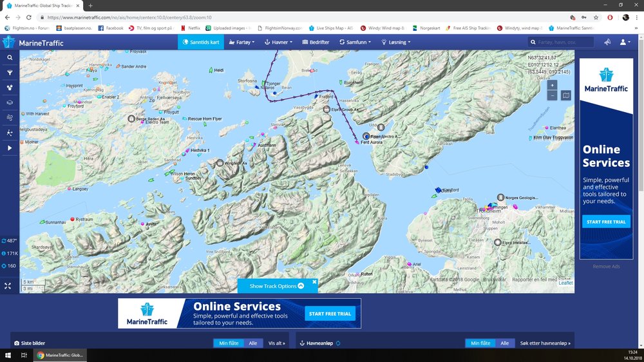The image size is (644, 362).
Task: Reload the page in Chrome
Action: tap(29, 17)
